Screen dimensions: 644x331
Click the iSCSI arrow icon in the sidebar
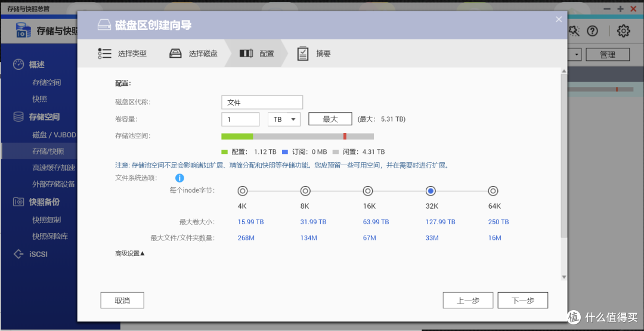coord(18,254)
